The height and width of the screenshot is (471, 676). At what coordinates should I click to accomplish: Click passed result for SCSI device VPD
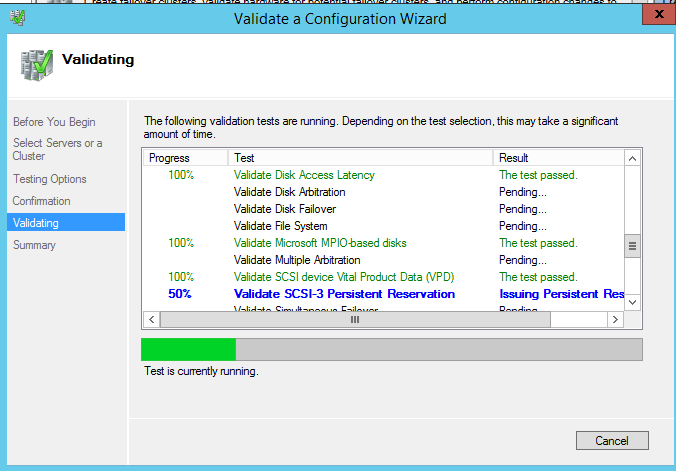[x=538, y=277]
